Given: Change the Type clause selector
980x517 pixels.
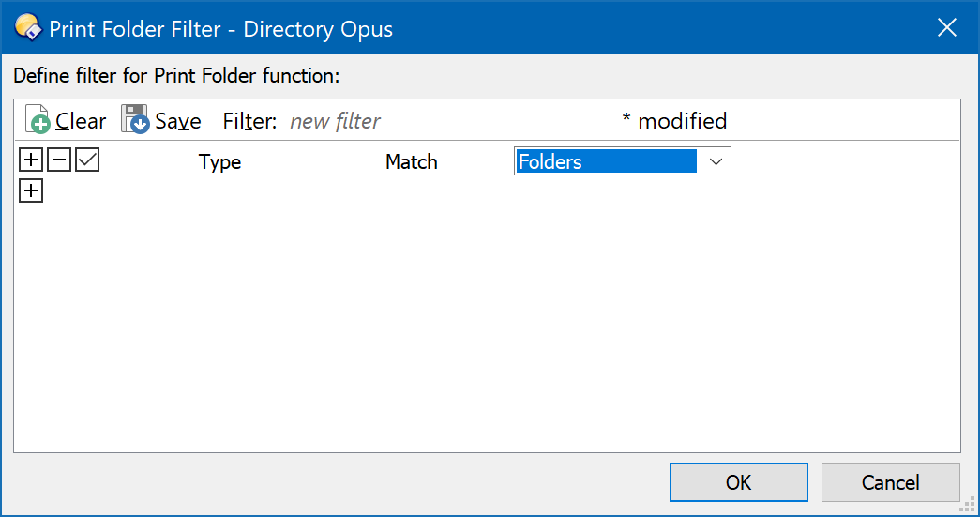Looking at the screenshot, I should pos(220,162).
